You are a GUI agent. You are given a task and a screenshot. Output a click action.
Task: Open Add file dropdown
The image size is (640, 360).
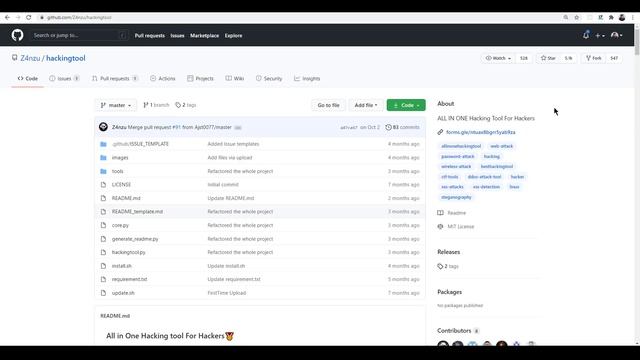point(366,105)
